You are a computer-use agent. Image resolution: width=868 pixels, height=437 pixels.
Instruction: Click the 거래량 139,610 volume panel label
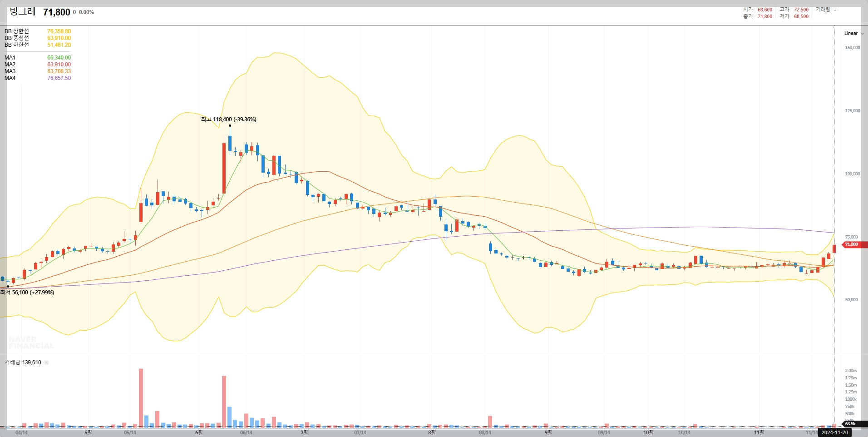click(x=23, y=363)
